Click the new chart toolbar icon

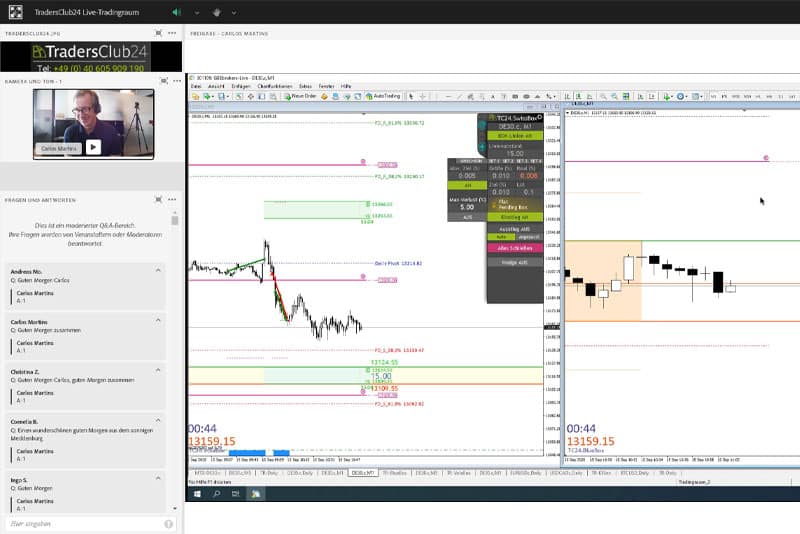[195, 96]
